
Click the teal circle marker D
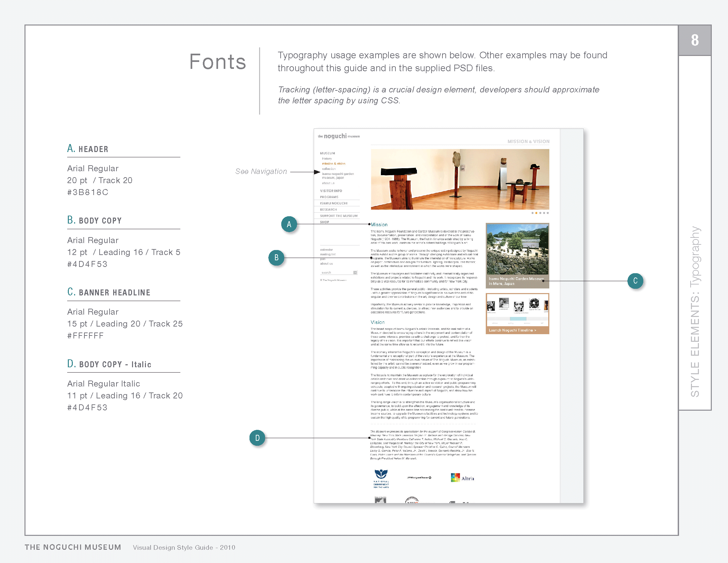(x=257, y=438)
